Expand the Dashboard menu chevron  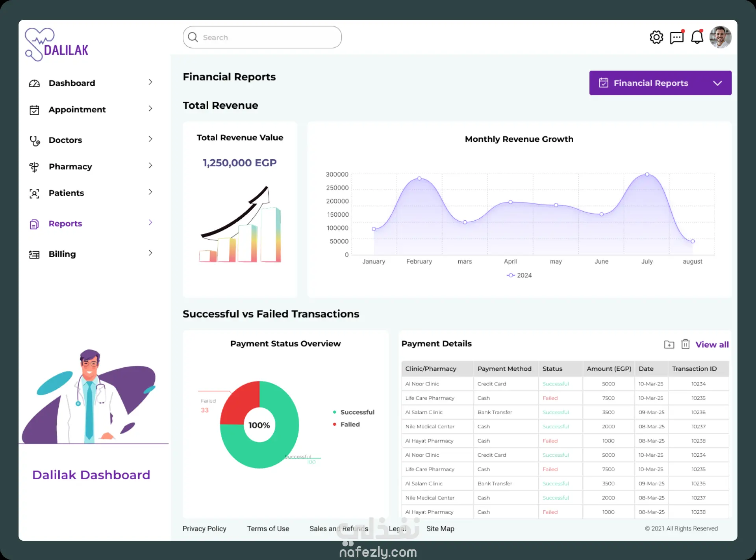(x=150, y=82)
